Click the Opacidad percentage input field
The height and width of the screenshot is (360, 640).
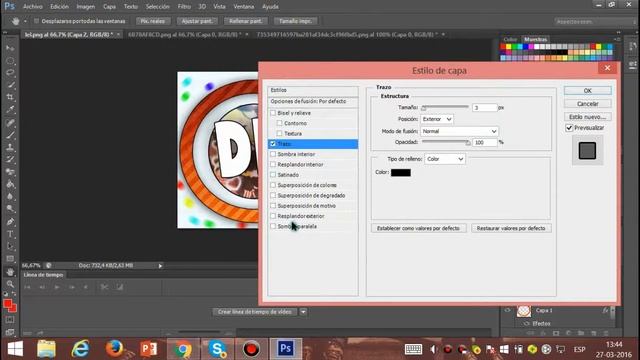pos(485,142)
